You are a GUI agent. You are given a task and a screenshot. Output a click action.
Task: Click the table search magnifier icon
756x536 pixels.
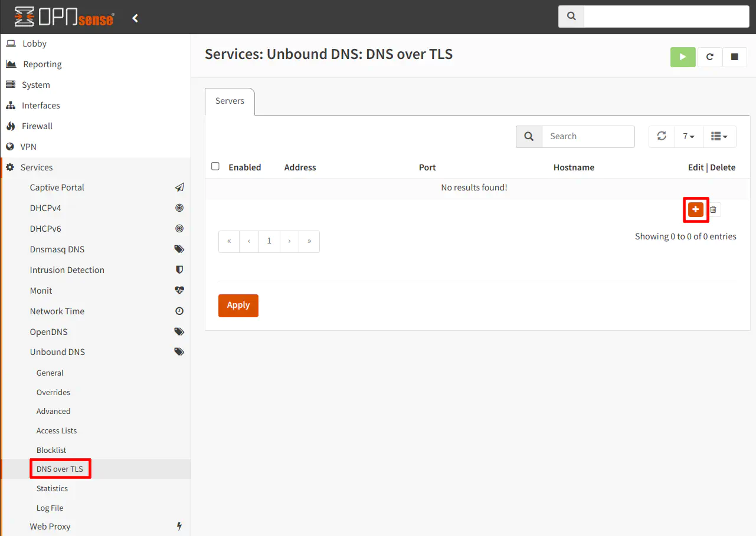coord(529,136)
